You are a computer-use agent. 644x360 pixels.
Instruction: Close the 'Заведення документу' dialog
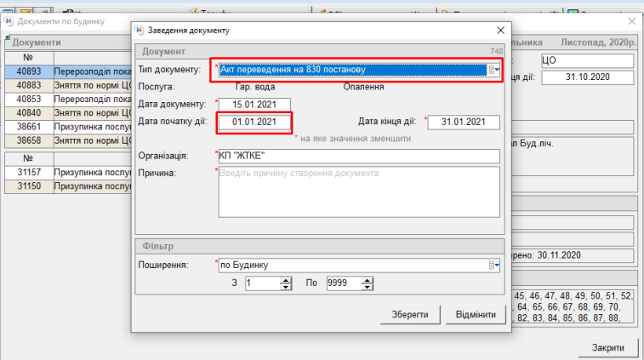coord(499,31)
